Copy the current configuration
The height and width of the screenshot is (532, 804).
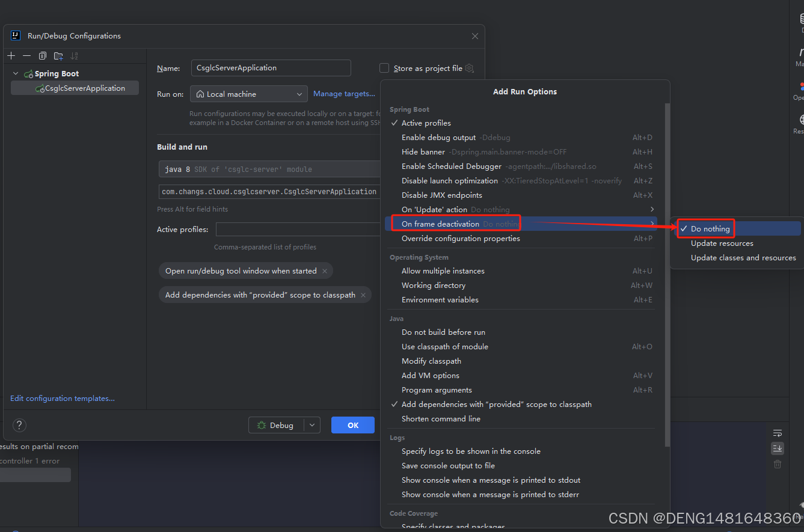(42, 55)
